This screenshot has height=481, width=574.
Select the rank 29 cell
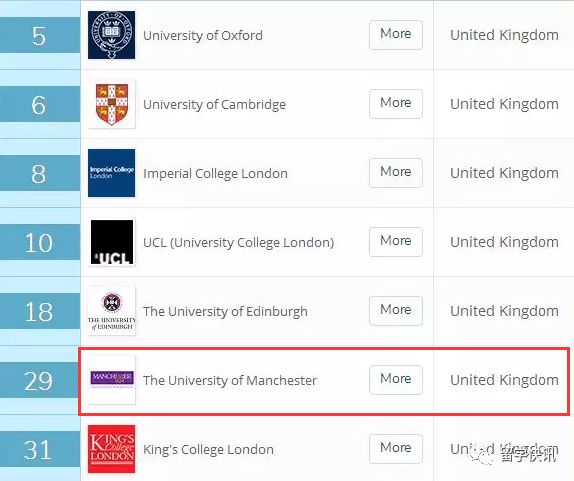point(40,381)
